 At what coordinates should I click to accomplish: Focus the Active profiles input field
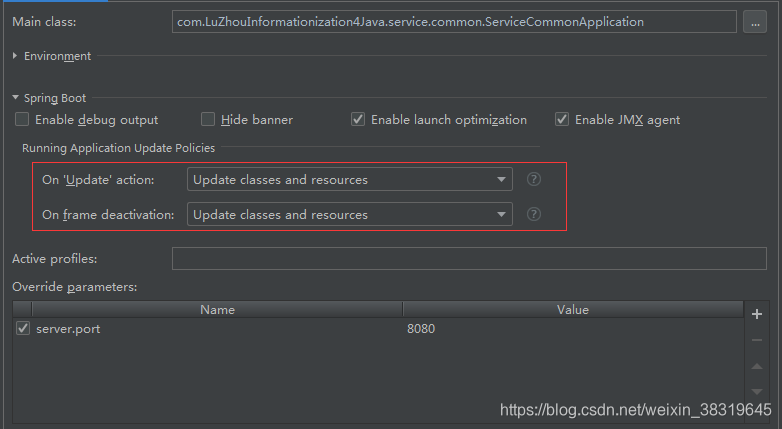coord(469,258)
